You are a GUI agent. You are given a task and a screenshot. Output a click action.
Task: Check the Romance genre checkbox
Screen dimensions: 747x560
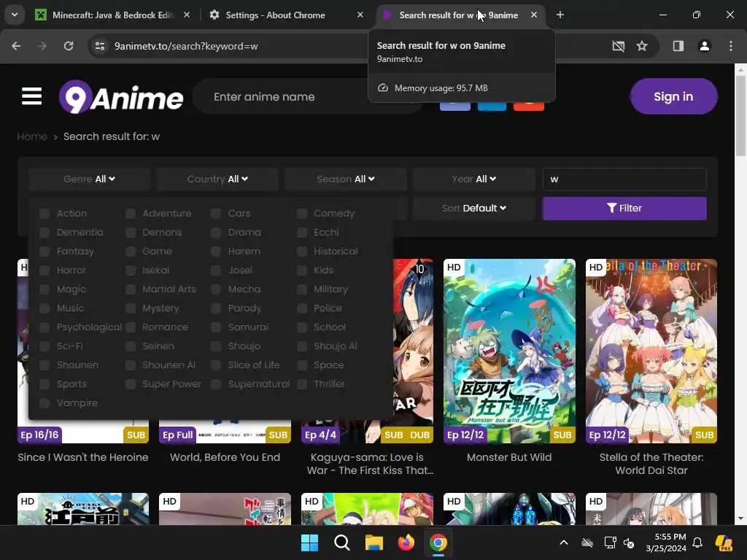130,327
